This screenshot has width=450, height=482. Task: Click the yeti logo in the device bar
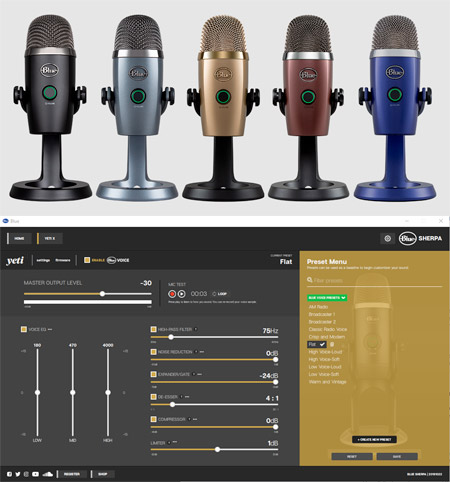[15, 260]
